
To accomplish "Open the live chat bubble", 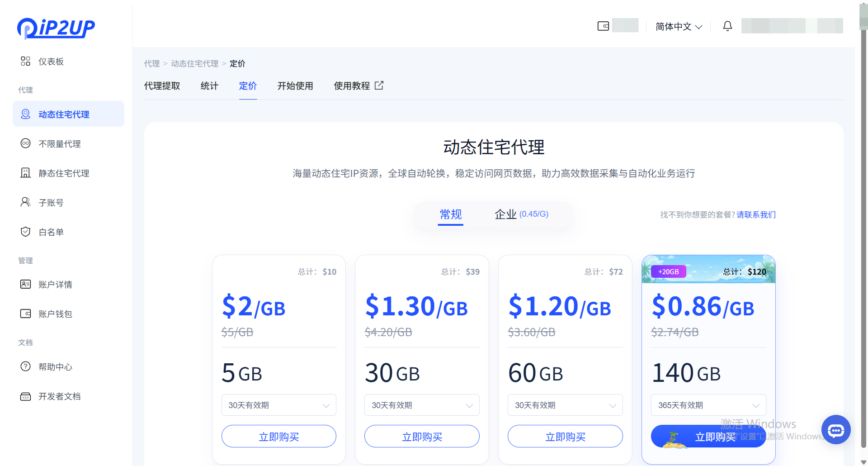I will pyautogui.click(x=836, y=430).
